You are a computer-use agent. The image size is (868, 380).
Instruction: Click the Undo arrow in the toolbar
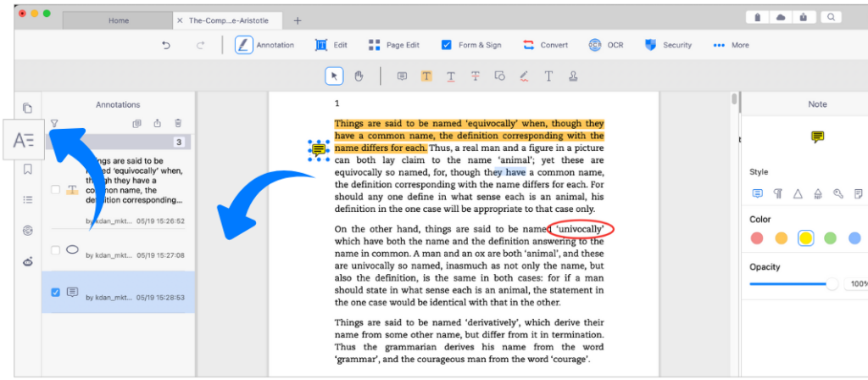click(166, 46)
